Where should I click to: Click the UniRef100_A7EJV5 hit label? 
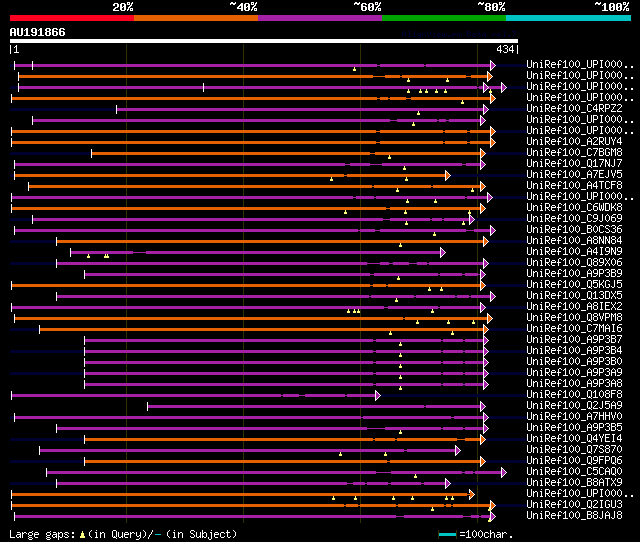coord(574,175)
